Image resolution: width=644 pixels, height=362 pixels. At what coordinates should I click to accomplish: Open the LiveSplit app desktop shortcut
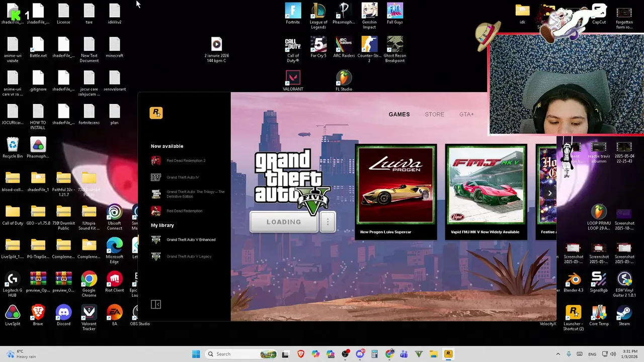click(13, 316)
